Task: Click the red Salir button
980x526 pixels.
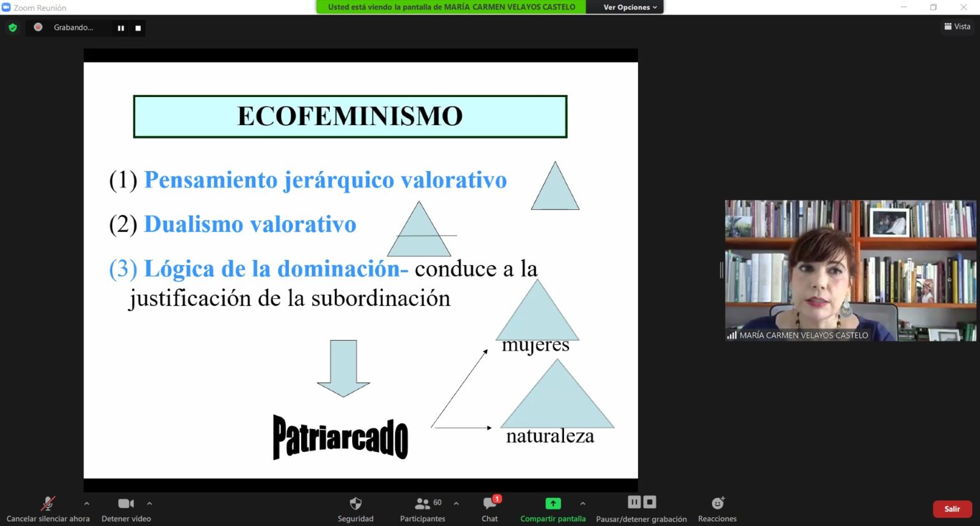Action: pyautogui.click(x=952, y=509)
